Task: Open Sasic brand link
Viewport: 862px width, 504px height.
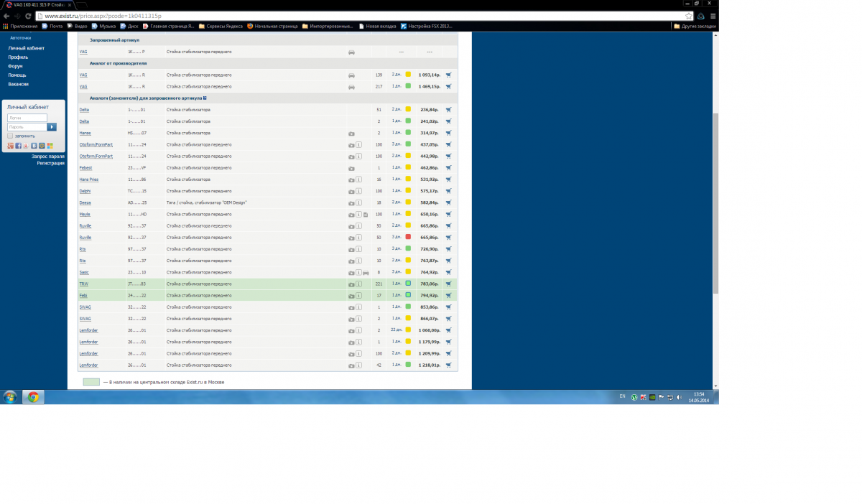Action: pyautogui.click(x=84, y=273)
